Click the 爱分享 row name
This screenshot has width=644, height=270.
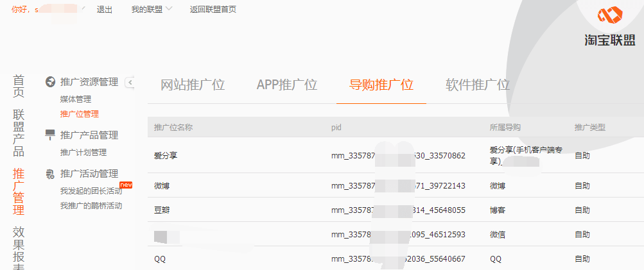165,156
